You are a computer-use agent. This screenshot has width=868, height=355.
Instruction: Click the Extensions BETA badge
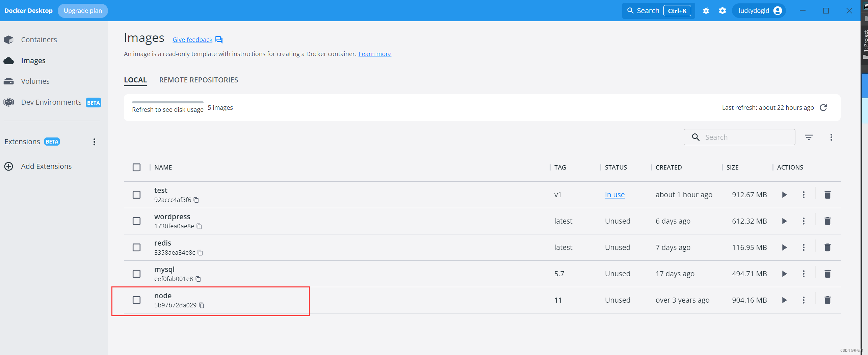click(x=52, y=142)
